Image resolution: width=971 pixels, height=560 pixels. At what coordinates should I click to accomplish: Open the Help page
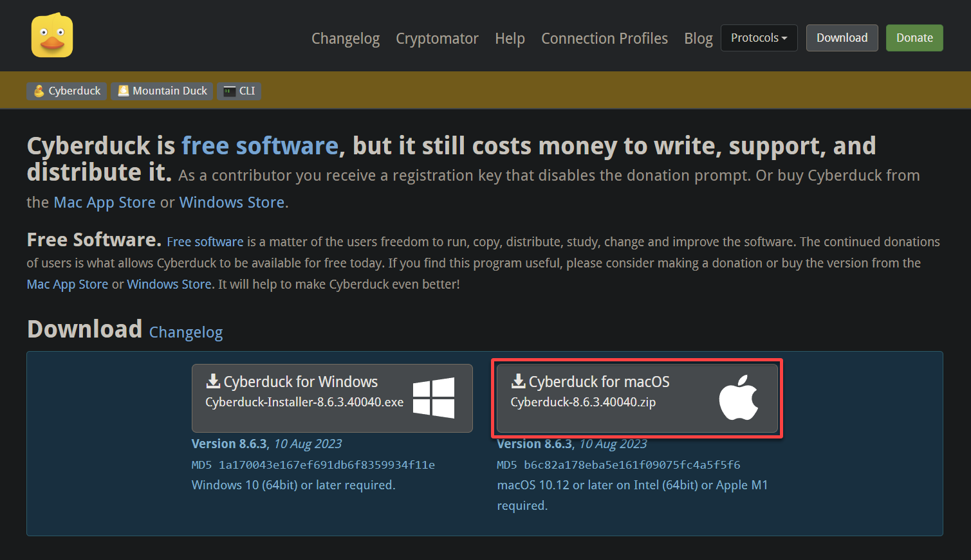point(510,39)
